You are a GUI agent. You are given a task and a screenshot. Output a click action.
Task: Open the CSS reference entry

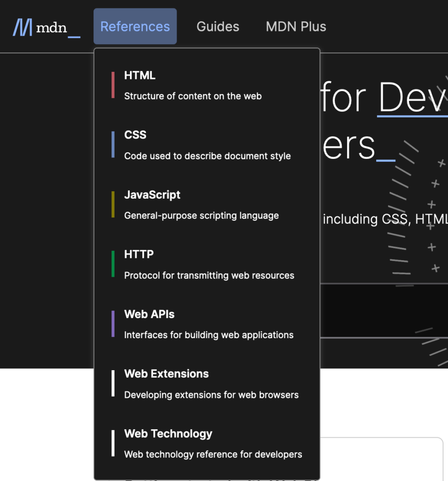[135, 135]
